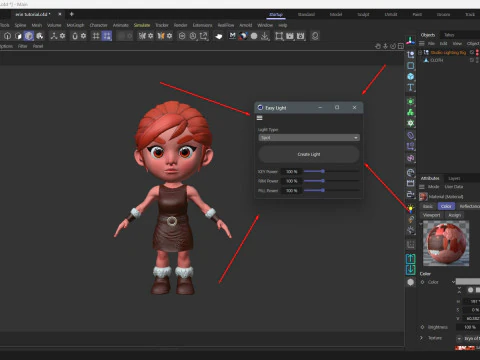Open the Objects panel hamburger menu

(422, 43)
